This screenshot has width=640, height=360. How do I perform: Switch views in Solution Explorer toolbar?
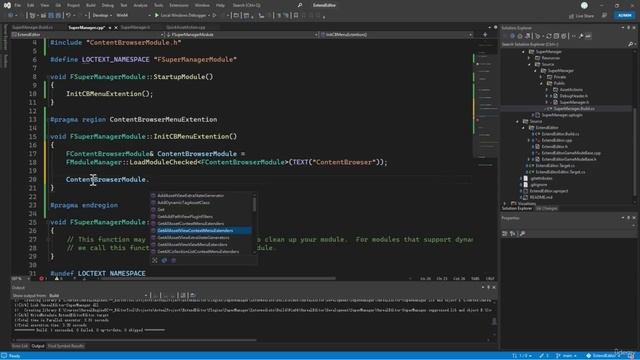click(x=528, y=36)
